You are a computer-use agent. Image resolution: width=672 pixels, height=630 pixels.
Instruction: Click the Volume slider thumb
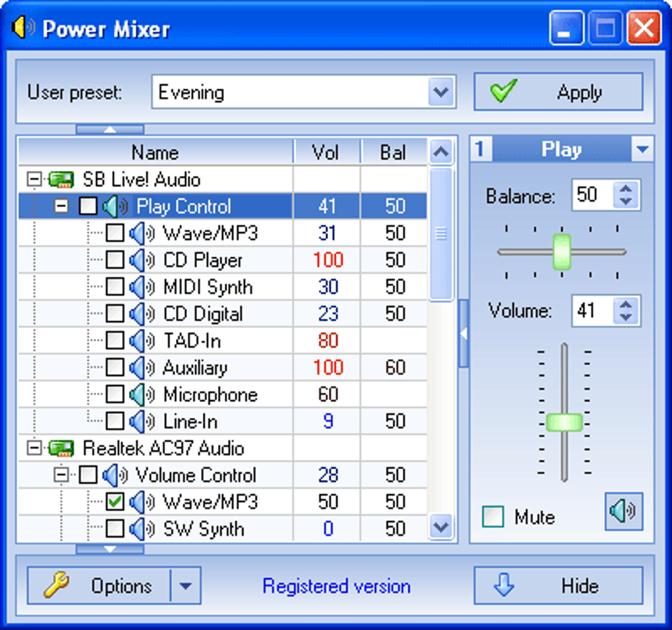tap(565, 422)
